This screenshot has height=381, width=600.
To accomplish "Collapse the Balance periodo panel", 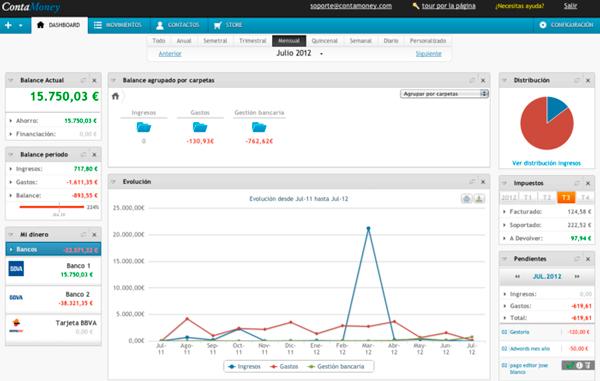I will (x=11, y=155).
